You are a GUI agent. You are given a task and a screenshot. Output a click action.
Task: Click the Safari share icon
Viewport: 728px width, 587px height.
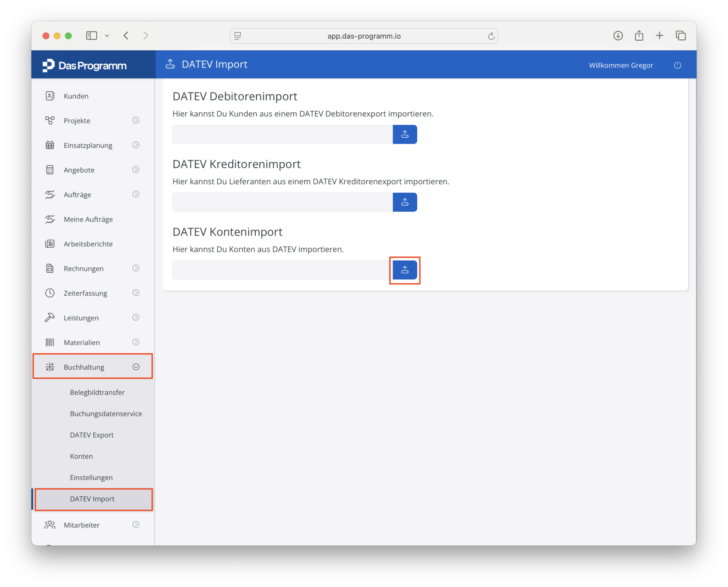pyautogui.click(x=639, y=36)
